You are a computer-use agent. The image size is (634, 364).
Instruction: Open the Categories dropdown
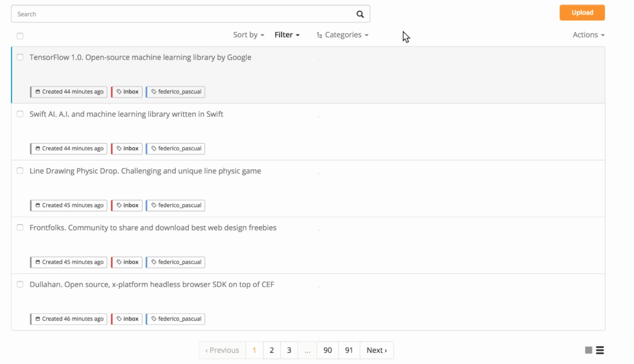click(343, 35)
